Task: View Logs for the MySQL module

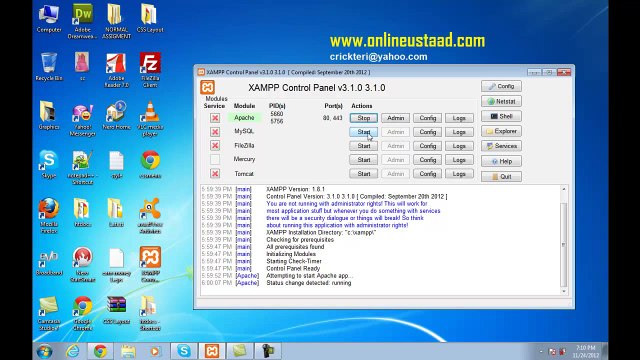Action: pyautogui.click(x=459, y=132)
